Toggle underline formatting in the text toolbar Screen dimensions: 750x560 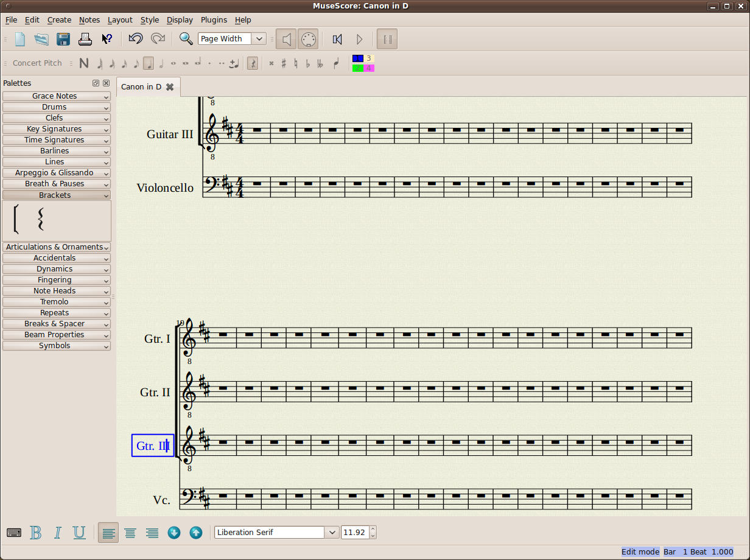click(x=79, y=532)
